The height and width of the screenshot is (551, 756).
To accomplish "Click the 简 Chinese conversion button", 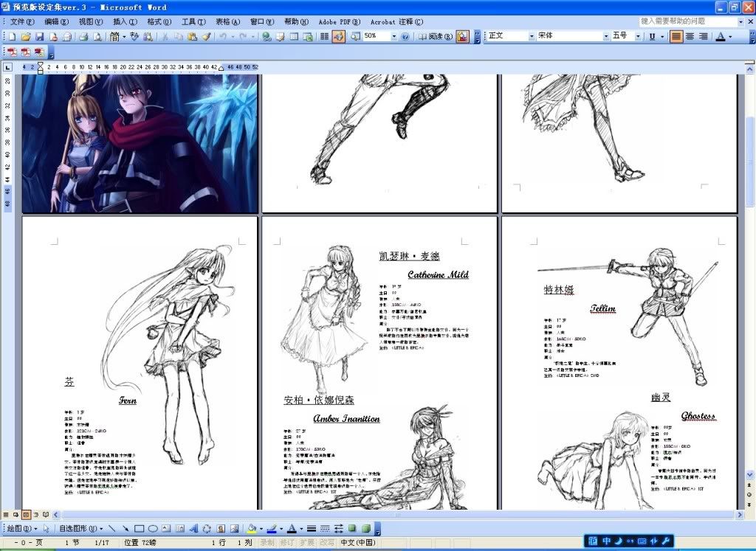I will point(114,37).
